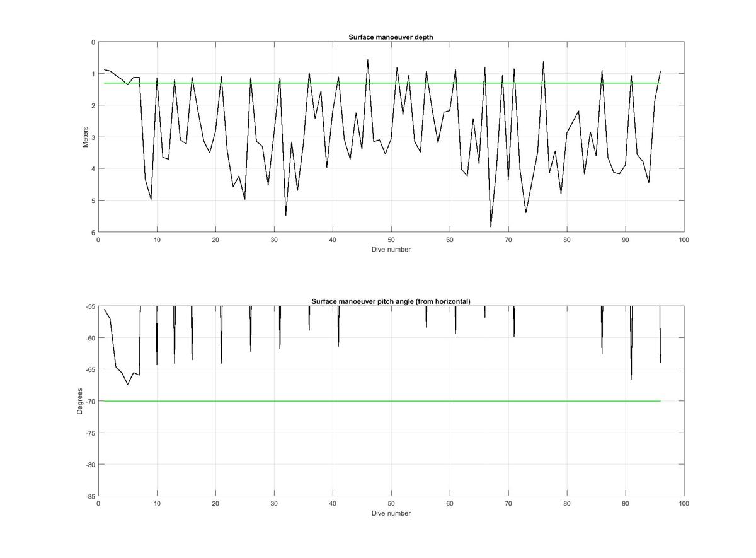Select the green threshold line in depth plot
Viewport: 756px width, 558px height.
[382, 83]
